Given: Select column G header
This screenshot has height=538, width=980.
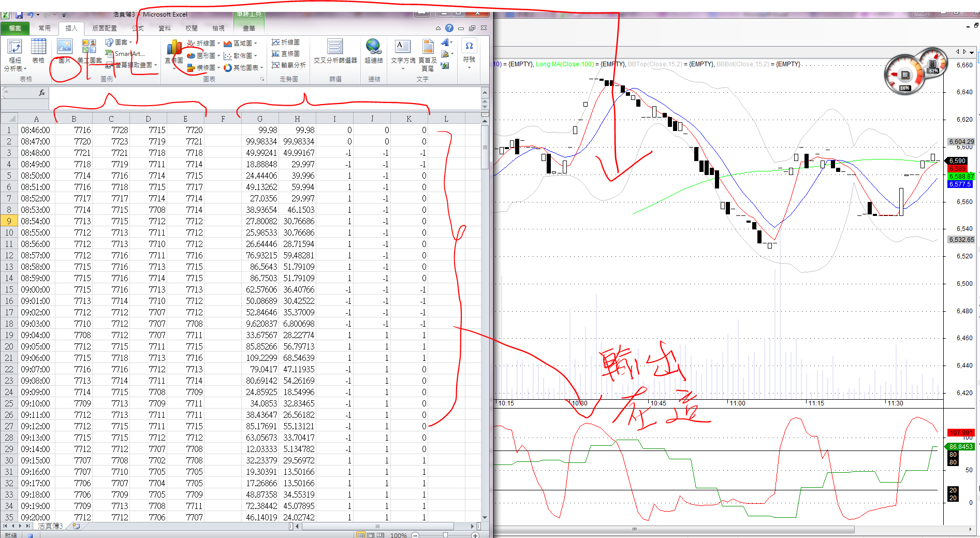Looking at the screenshot, I should tap(260, 119).
